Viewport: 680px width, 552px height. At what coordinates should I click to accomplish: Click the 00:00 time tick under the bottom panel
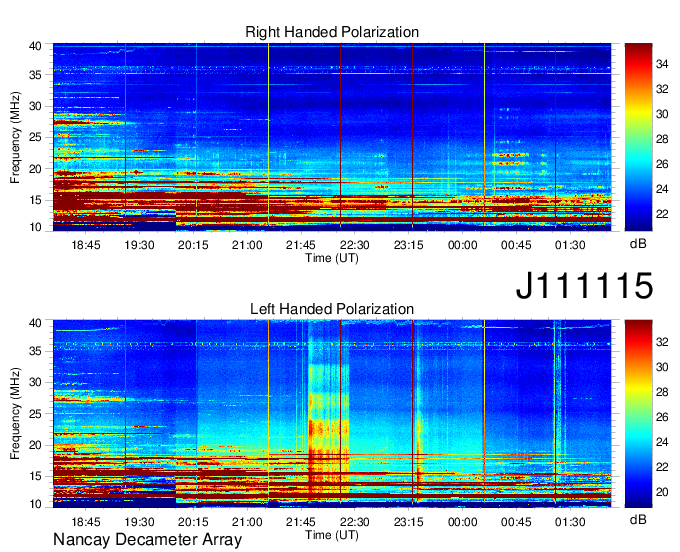(462, 522)
